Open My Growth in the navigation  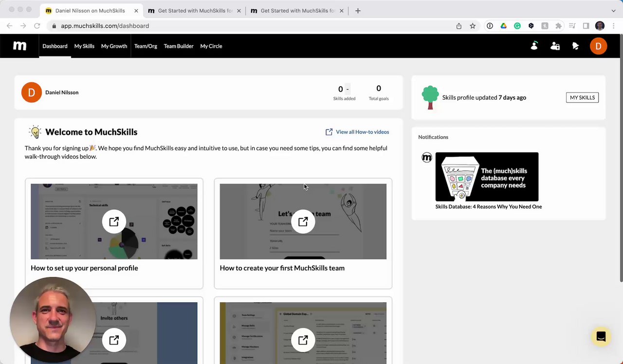click(114, 46)
